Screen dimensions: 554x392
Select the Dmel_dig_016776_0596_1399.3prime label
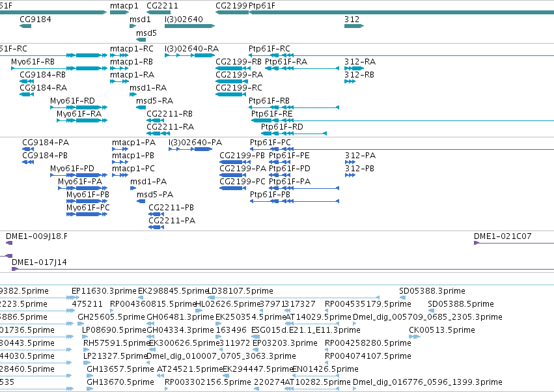[x=428, y=382]
